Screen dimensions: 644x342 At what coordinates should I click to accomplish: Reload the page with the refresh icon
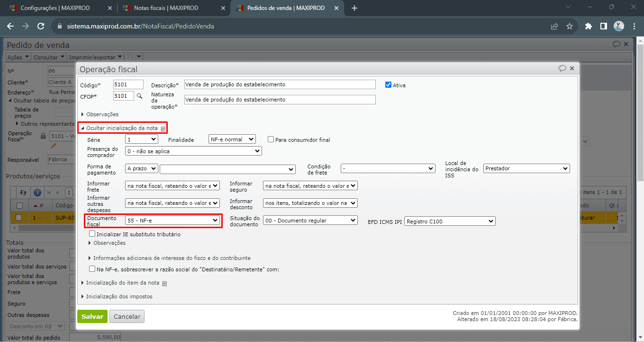(x=41, y=26)
